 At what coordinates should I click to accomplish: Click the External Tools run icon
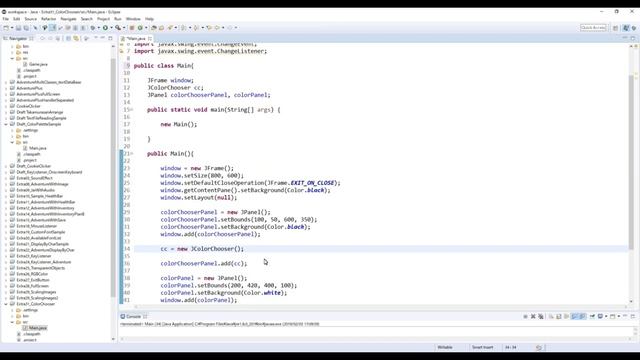[118, 28]
